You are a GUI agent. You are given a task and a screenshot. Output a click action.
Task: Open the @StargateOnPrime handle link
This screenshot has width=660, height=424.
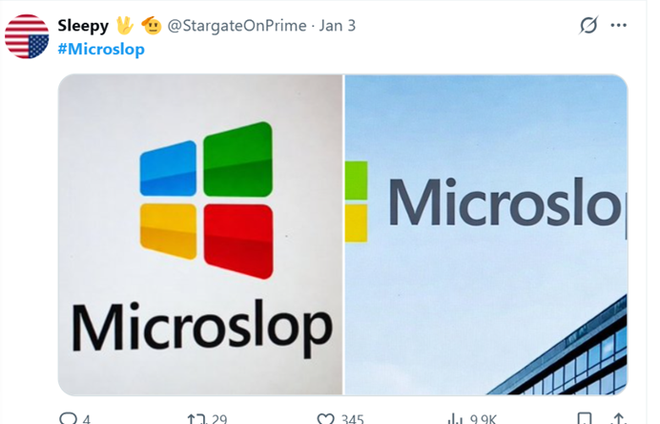[238, 25]
